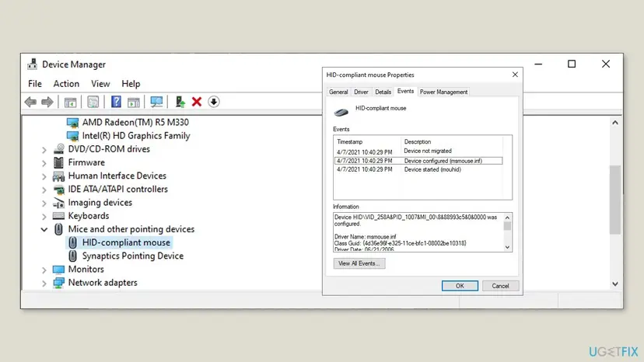Close the HID-compliant mouse Properties dialog
The height and width of the screenshot is (362, 644).
pos(515,75)
